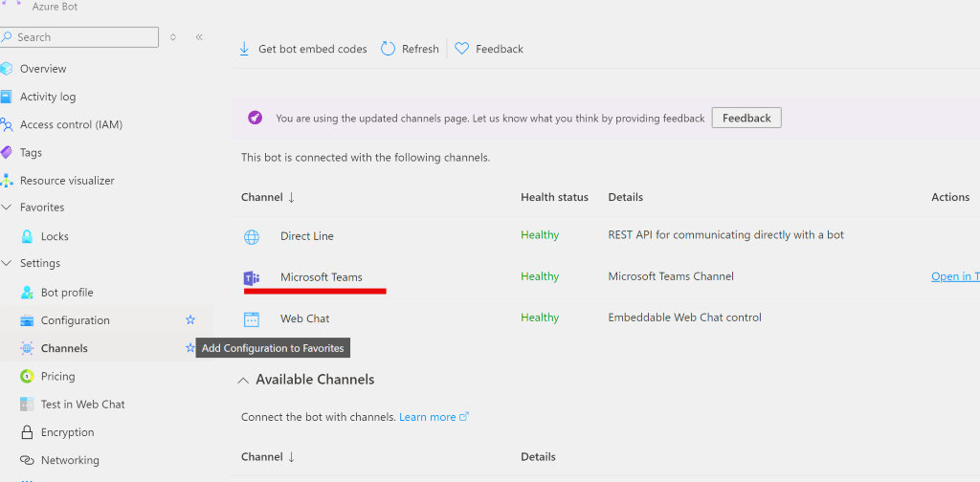This screenshot has height=482, width=980.
Task: Click the Feedback button in banner
Action: [746, 118]
